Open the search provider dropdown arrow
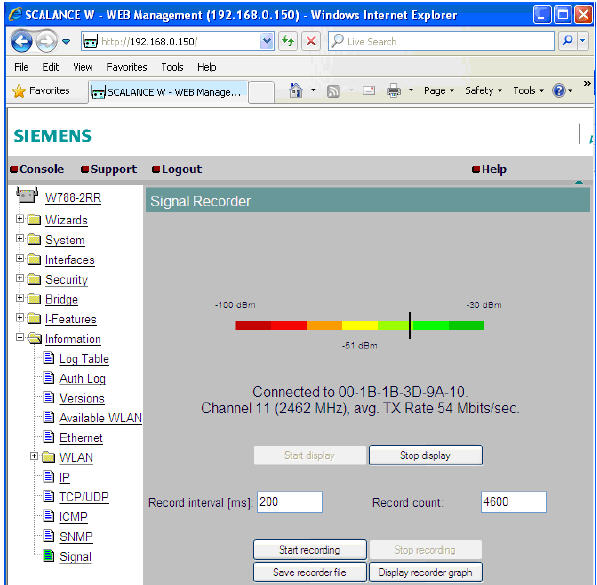The image size is (597, 585). pos(583,41)
